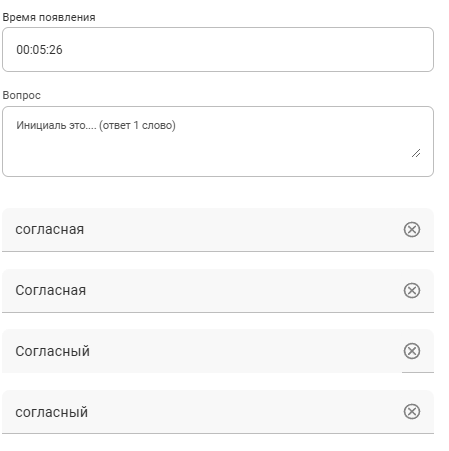This screenshot has width=449, height=451.
Task: Select the hours segment '00' in time value
Action: 22,50
